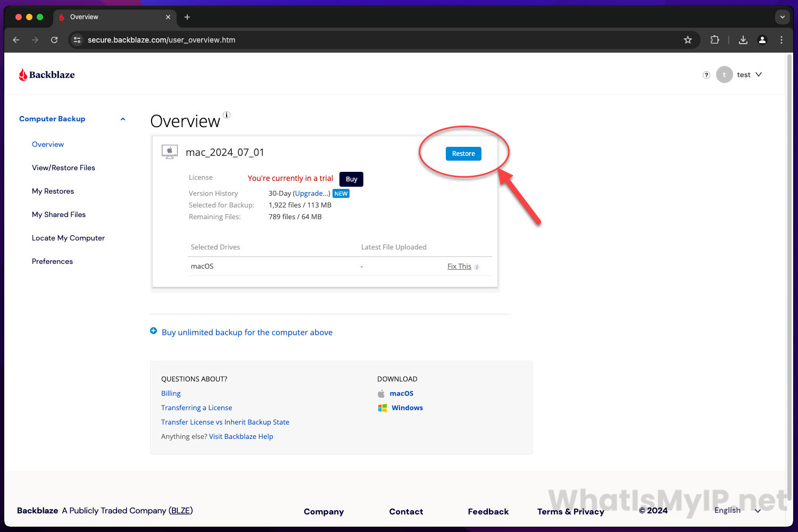Open Buy unlimited backup for computer link
798x532 pixels.
pyautogui.click(x=247, y=332)
